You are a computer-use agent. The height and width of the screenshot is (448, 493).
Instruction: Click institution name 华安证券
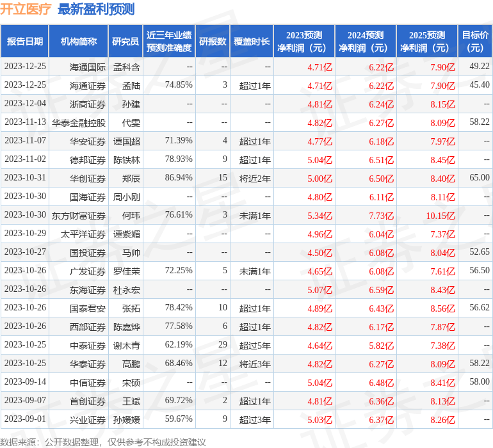88,141
